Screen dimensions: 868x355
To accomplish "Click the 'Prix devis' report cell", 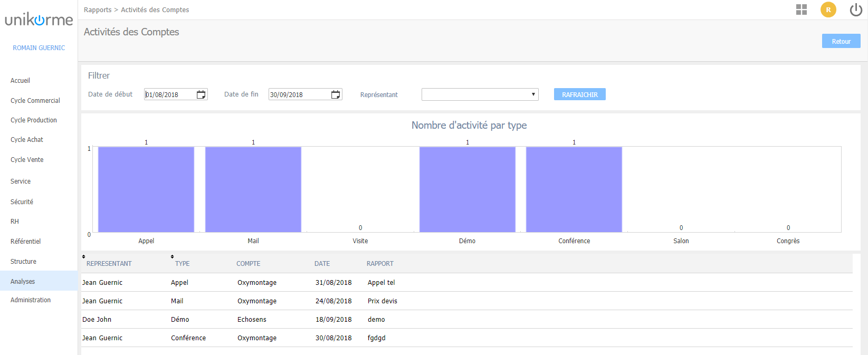I will pos(383,301).
